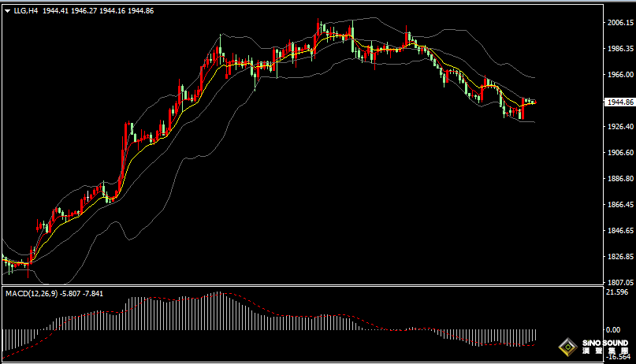The width and height of the screenshot is (636, 364).
Task: Click the SINO SOUND watermark text
Action: click(x=604, y=344)
